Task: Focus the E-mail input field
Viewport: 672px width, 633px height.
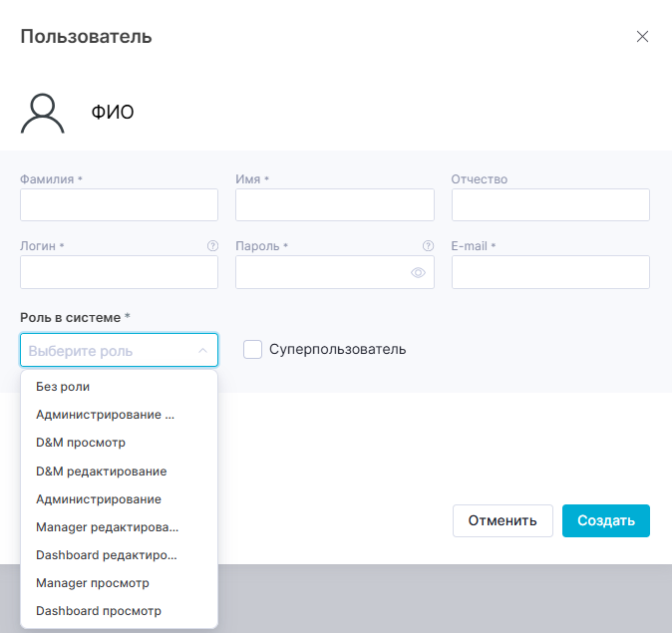Action: [550, 272]
